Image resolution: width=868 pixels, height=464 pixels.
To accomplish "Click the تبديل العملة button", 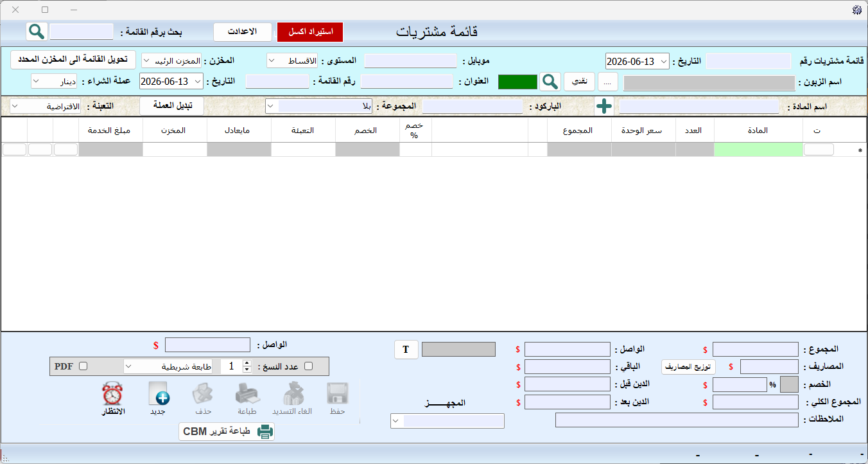I will pos(171,106).
